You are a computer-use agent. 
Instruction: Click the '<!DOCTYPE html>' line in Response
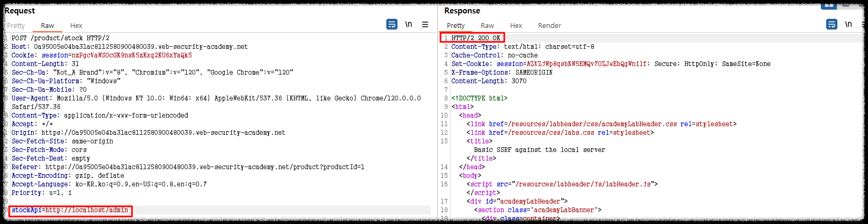click(x=479, y=98)
